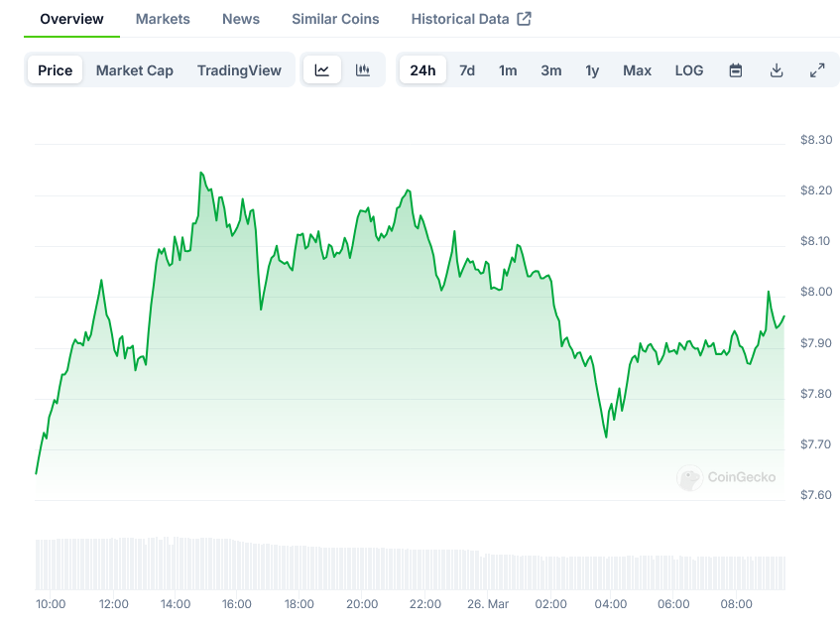Select the 24h time range
This screenshot has height=627, width=840.
422,70
